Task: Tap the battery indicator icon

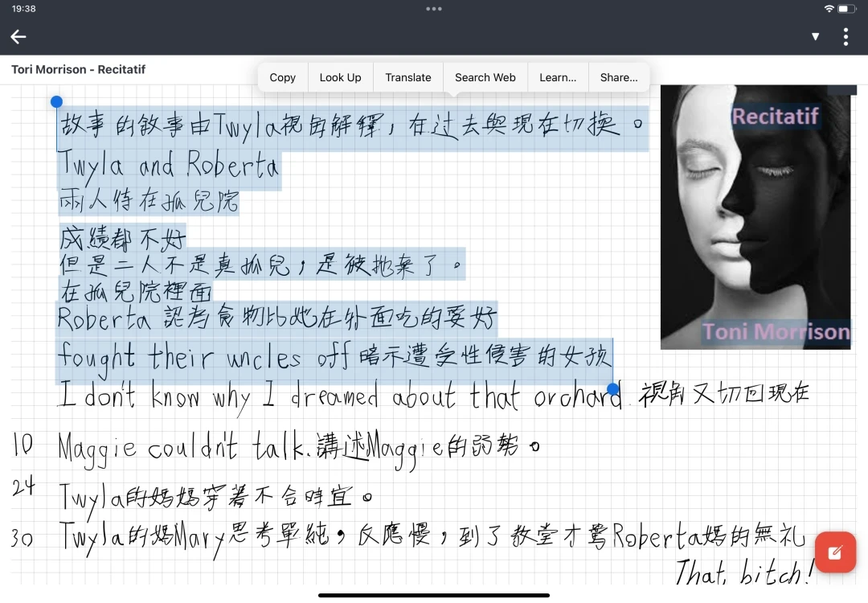Action: pyautogui.click(x=847, y=9)
